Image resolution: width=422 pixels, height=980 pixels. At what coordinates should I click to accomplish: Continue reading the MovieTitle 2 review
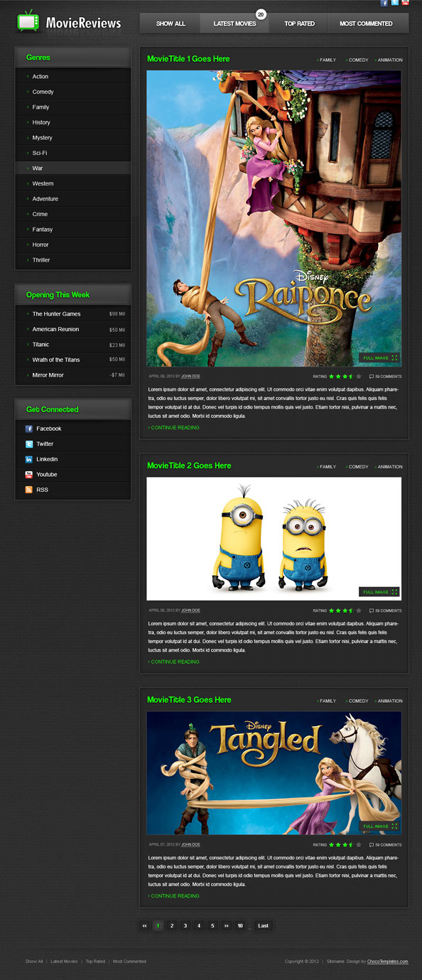point(174,662)
